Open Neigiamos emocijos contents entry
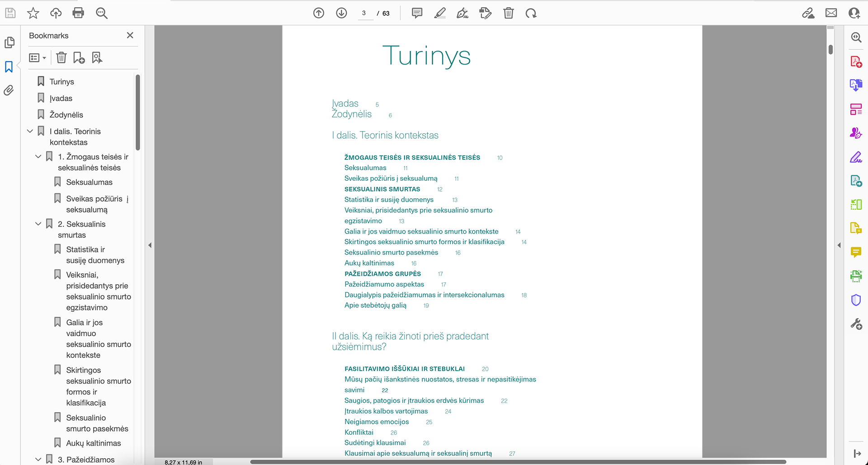 click(377, 422)
